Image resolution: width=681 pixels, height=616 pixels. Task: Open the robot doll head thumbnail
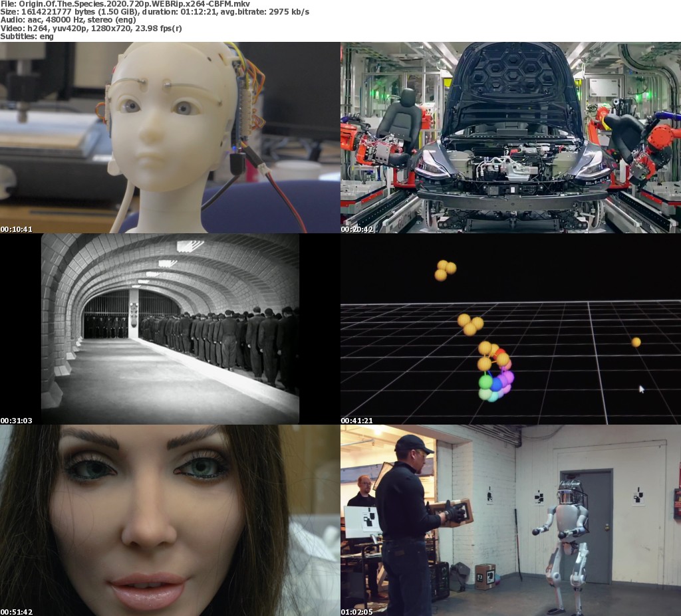coord(170,138)
